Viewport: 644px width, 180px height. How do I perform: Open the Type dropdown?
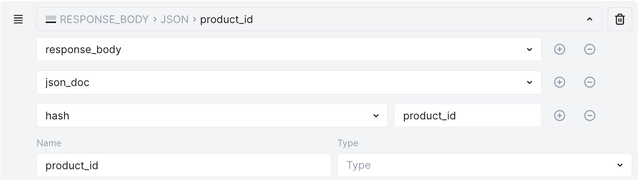pyautogui.click(x=484, y=165)
